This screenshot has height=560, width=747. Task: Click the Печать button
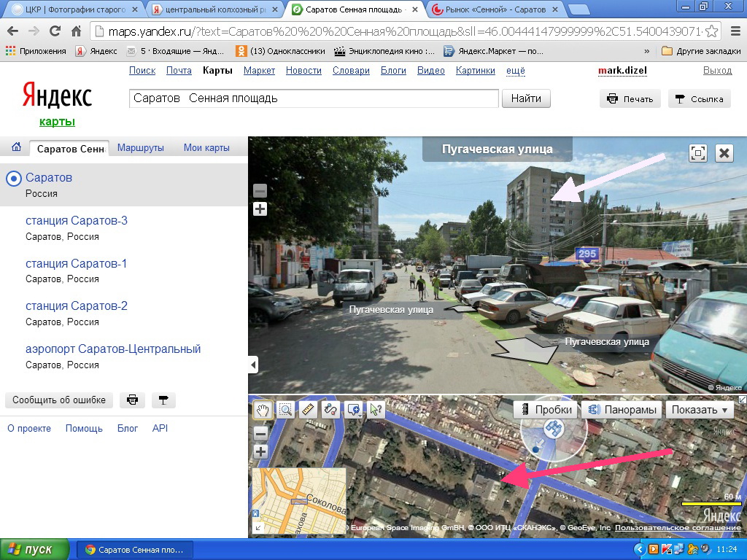point(630,98)
